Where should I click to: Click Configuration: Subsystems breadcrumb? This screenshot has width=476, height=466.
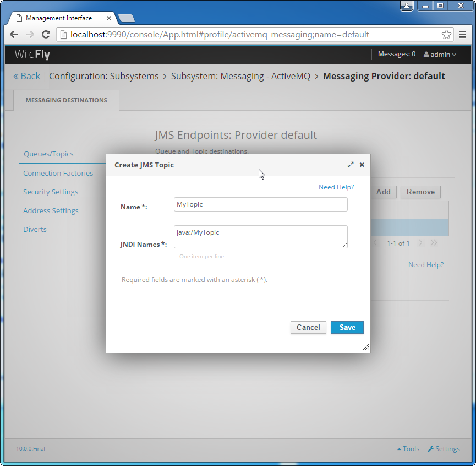point(104,76)
